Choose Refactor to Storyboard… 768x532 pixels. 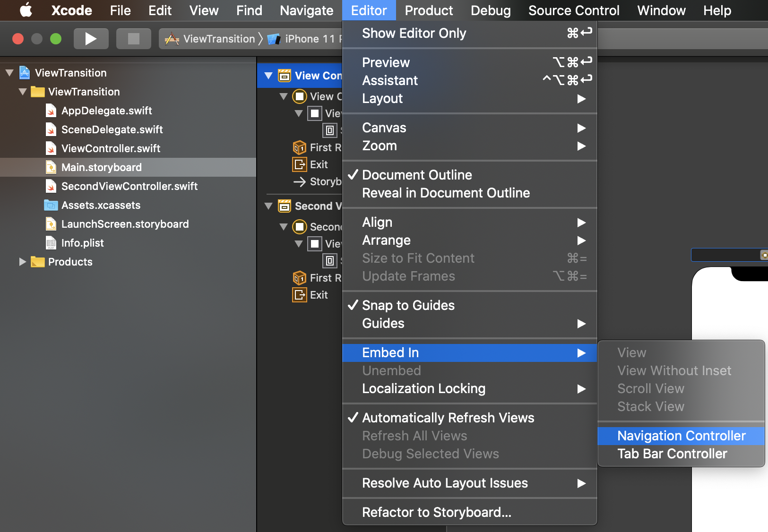coord(470,512)
